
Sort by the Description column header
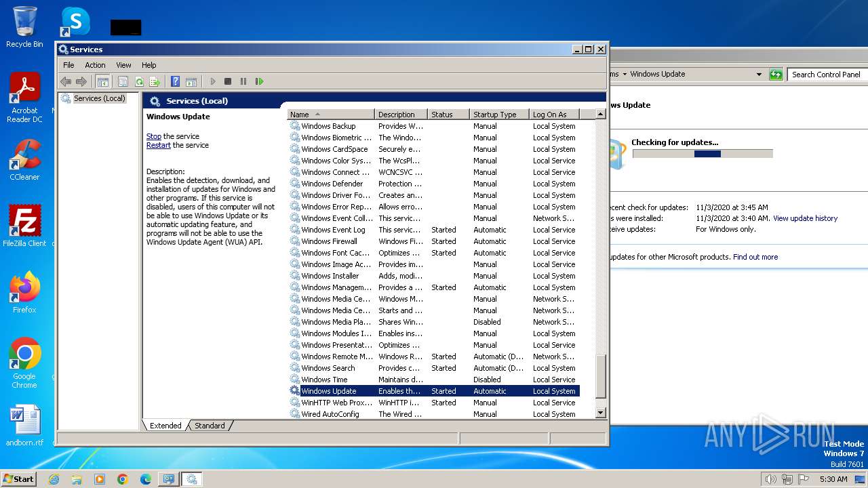(x=401, y=115)
